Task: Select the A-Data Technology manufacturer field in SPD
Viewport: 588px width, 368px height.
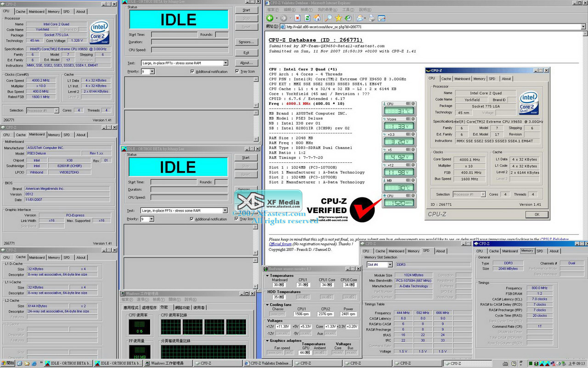Action: pyautogui.click(x=413, y=286)
